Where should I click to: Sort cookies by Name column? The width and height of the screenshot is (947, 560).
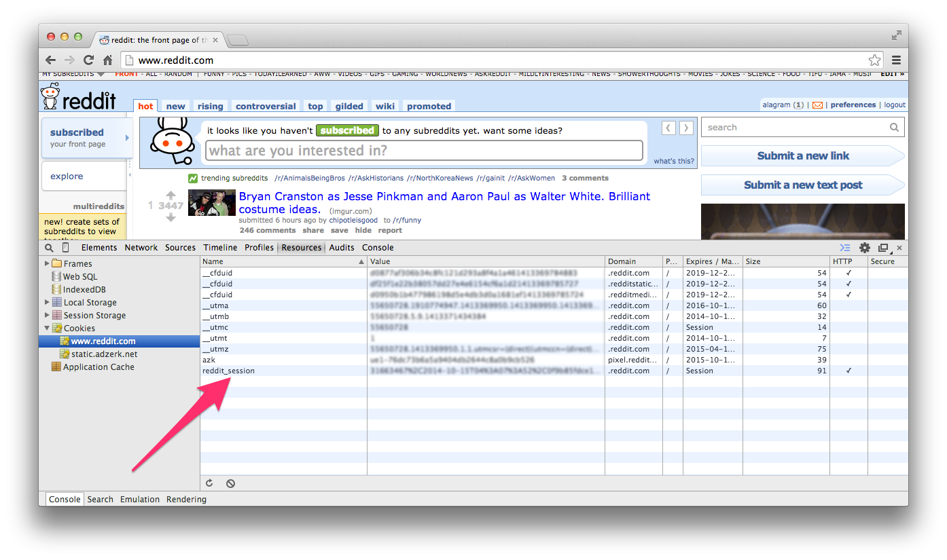pos(283,261)
